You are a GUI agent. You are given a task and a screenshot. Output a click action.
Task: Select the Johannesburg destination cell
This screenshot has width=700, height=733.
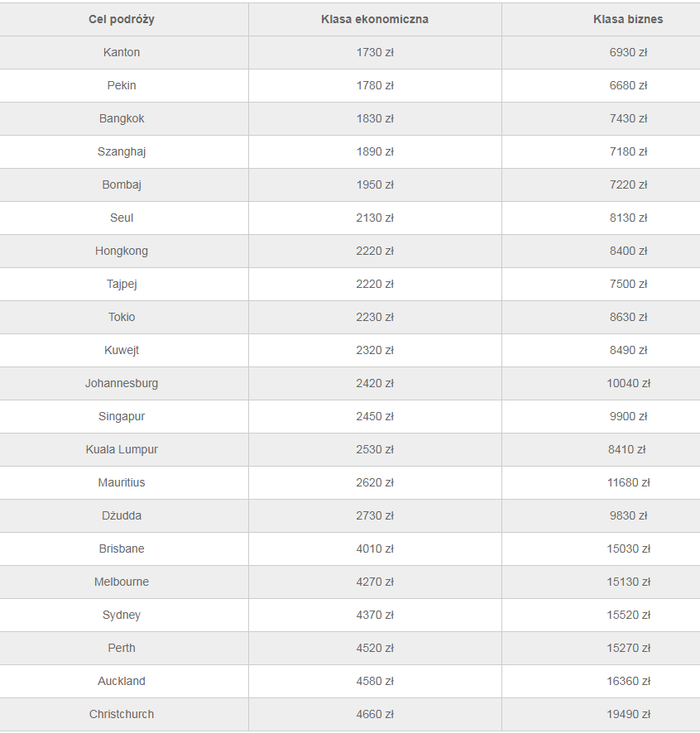(x=122, y=383)
